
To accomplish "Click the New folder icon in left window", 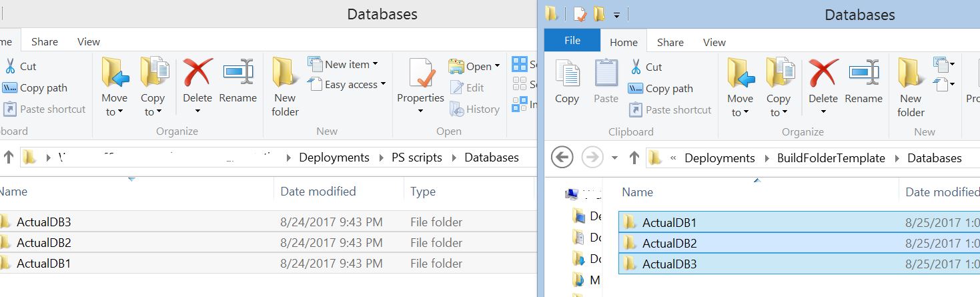I will pos(286,72).
